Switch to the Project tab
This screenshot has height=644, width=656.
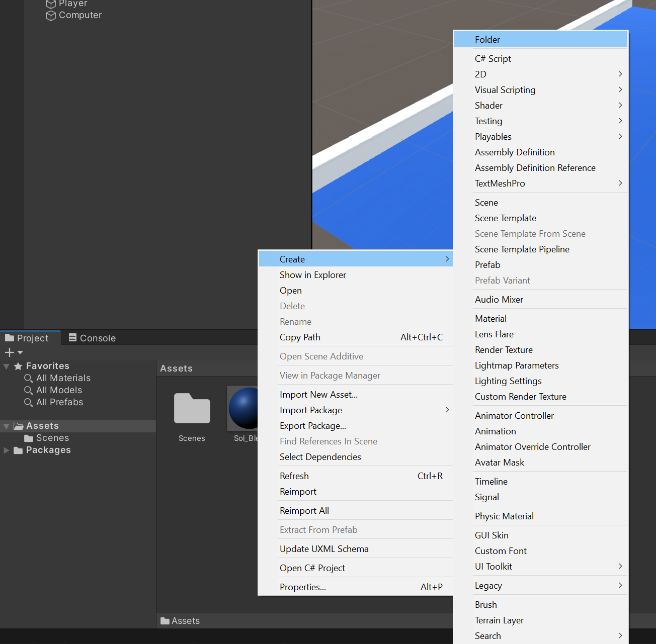click(x=30, y=338)
